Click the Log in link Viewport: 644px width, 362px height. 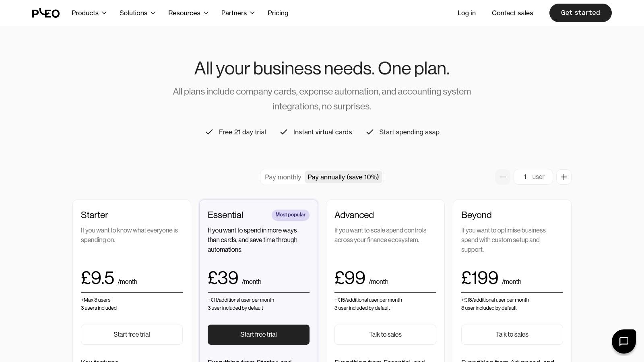pyautogui.click(x=466, y=13)
